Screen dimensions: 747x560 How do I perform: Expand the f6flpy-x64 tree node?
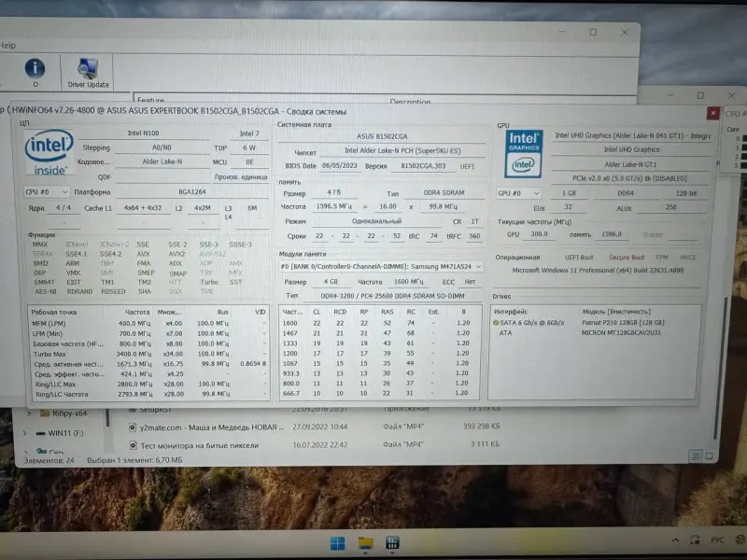(29, 413)
